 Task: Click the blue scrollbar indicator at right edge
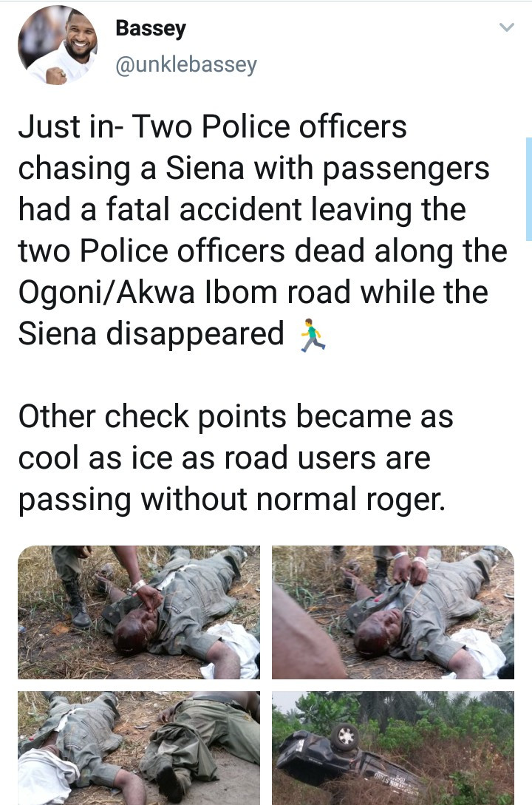pos(529,189)
